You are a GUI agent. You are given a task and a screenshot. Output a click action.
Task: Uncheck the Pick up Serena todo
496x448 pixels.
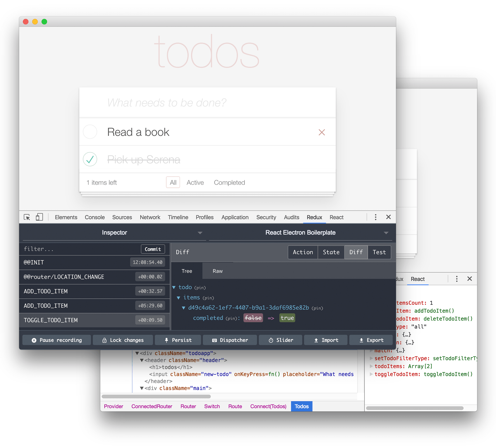pos(90,159)
